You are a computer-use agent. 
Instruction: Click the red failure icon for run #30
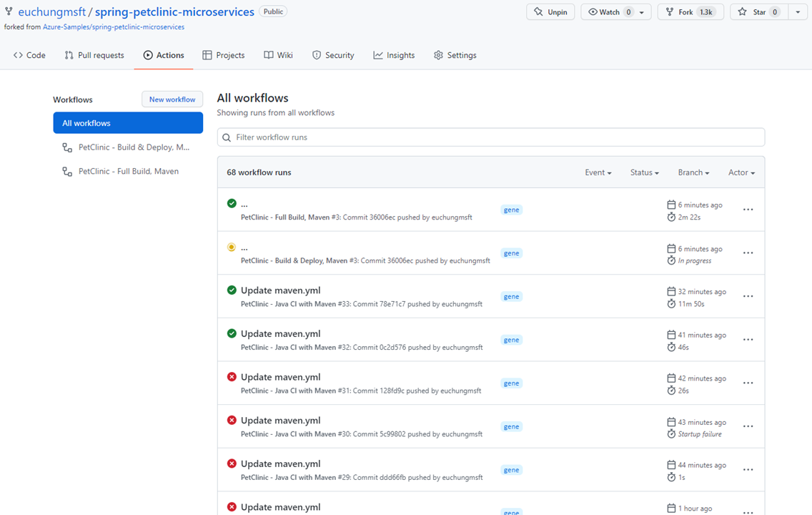[x=232, y=420]
